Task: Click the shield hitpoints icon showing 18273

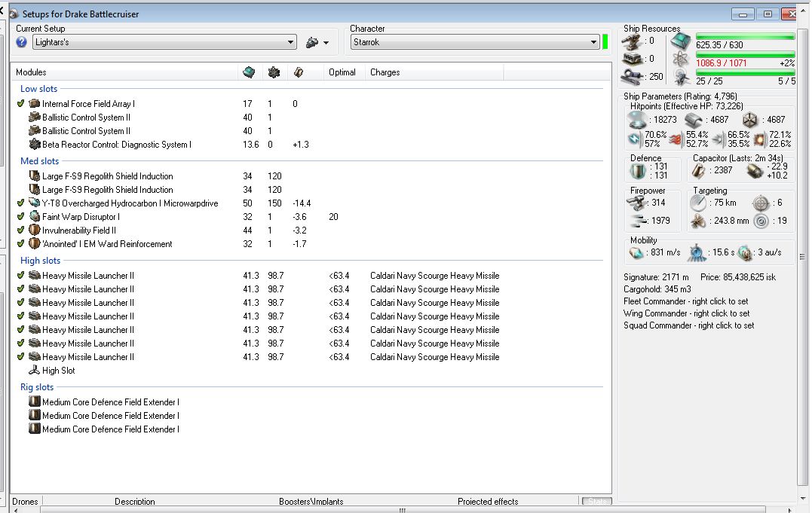Action: (x=637, y=120)
